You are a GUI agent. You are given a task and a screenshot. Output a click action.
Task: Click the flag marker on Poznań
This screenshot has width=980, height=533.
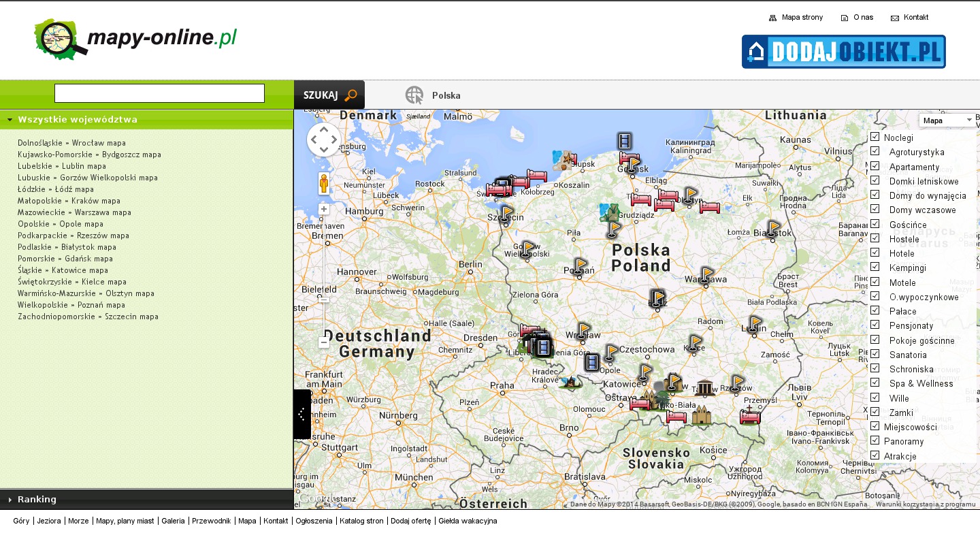coord(580,265)
